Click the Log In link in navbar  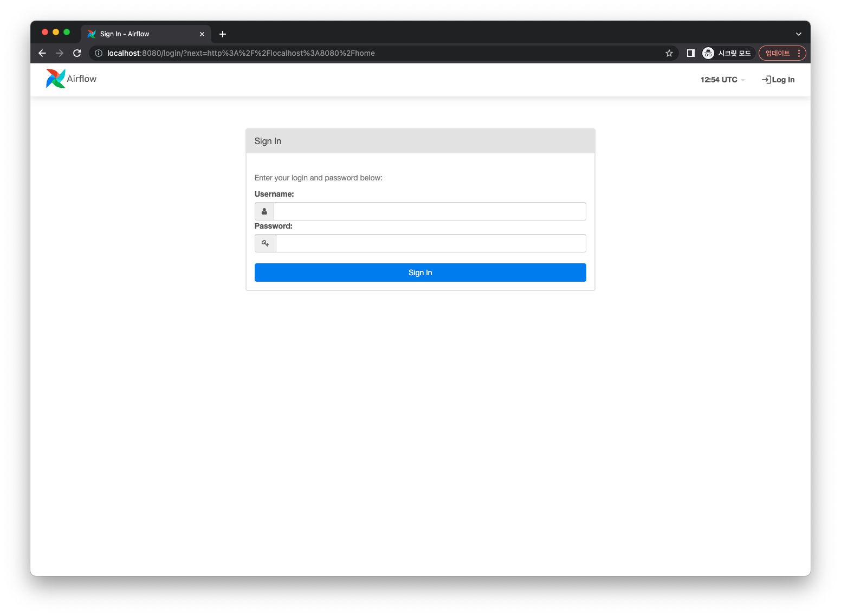[x=778, y=80]
